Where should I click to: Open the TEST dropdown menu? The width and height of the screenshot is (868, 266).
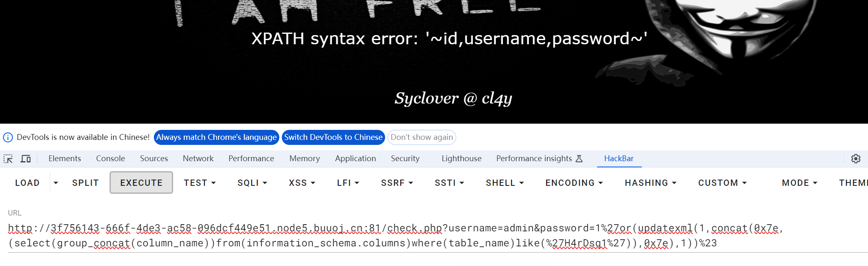200,183
